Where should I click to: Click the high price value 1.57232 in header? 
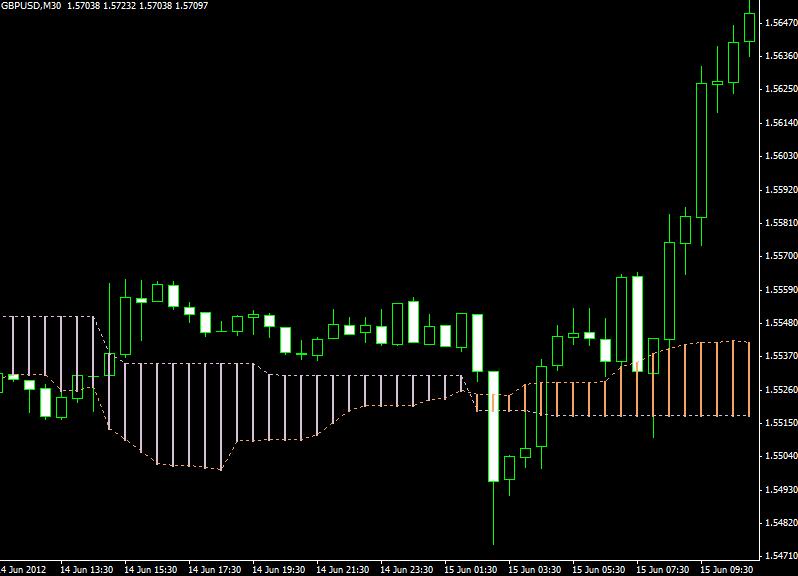(x=120, y=6)
